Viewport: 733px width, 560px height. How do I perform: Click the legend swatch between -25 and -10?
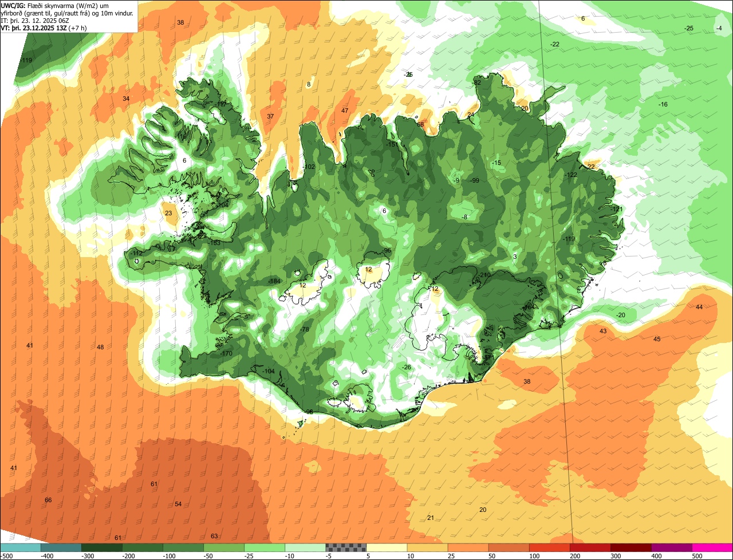point(265,547)
